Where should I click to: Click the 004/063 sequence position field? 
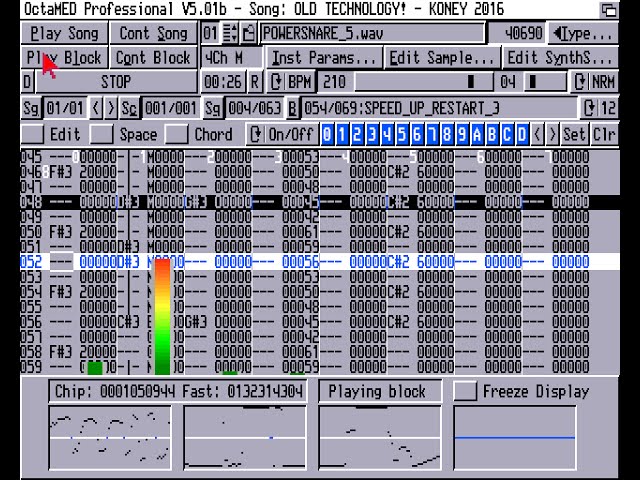tap(254, 108)
